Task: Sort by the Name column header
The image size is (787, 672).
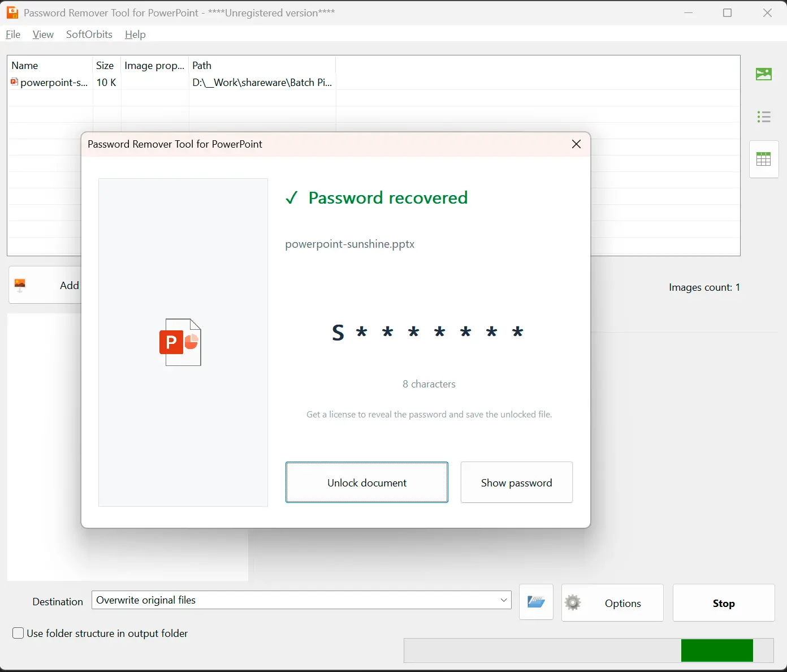Action: tap(50, 66)
